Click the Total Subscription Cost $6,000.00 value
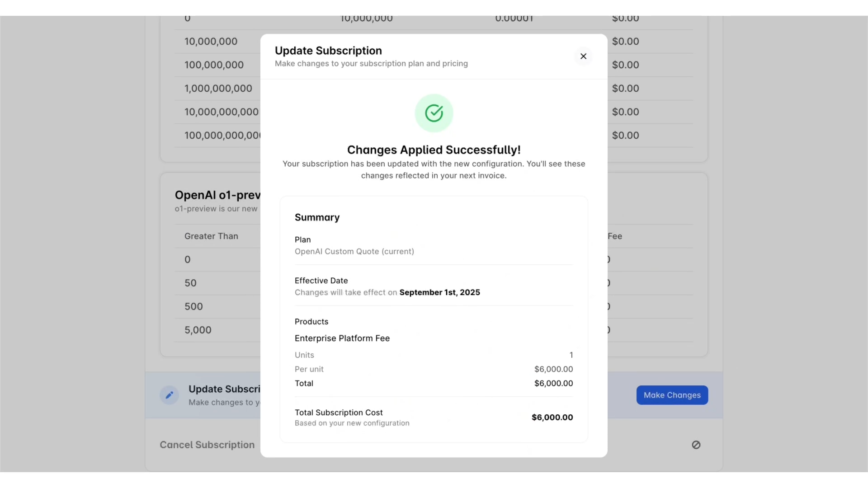 (552, 417)
